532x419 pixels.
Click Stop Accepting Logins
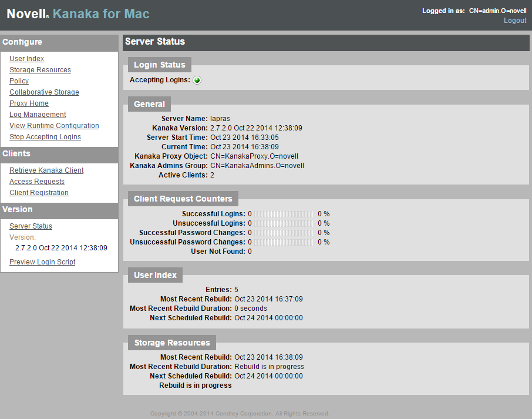[45, 137]
